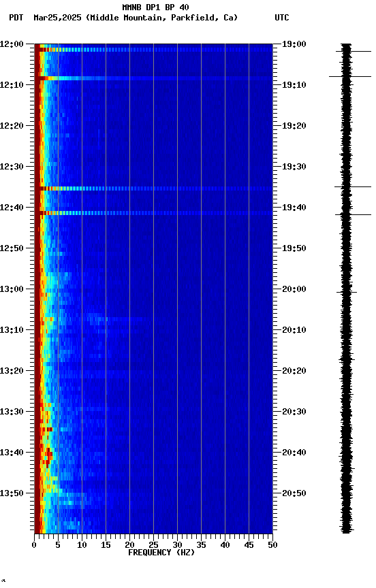Screen dimensions: 376x588
Task: Click the '19:50' UTC time label
Action: (x=294, y=248)
